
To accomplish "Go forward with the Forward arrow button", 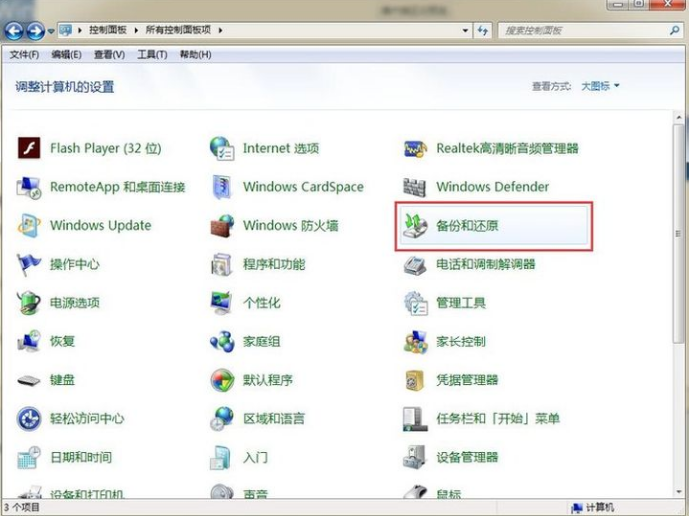I will [35, 31].
